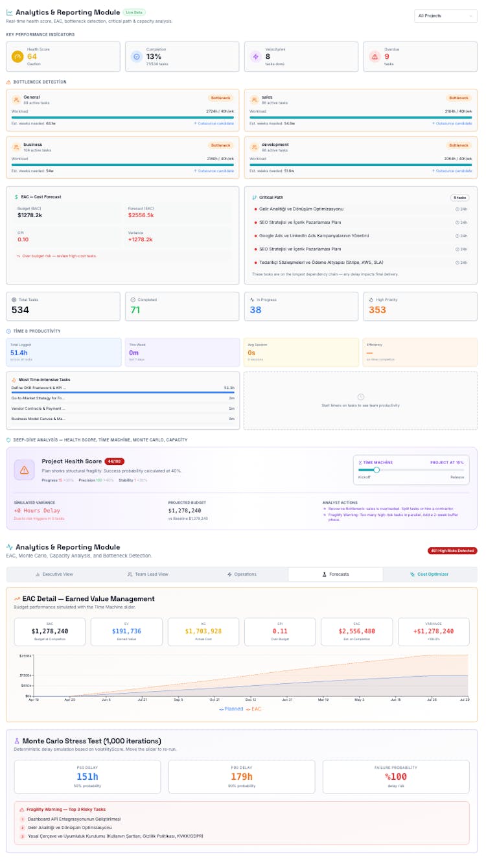
Task: Click the Velocity lightning bolt icon
Action: click(256, 56)
